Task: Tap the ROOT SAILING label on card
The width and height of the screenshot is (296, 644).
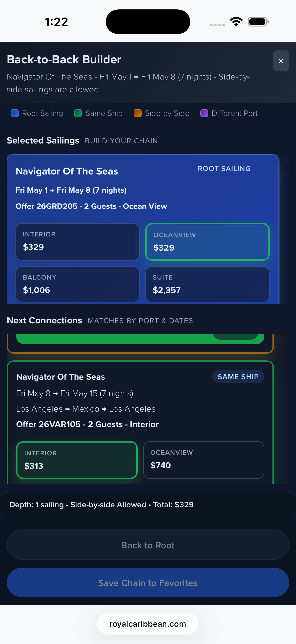Action: pos(224,169)
